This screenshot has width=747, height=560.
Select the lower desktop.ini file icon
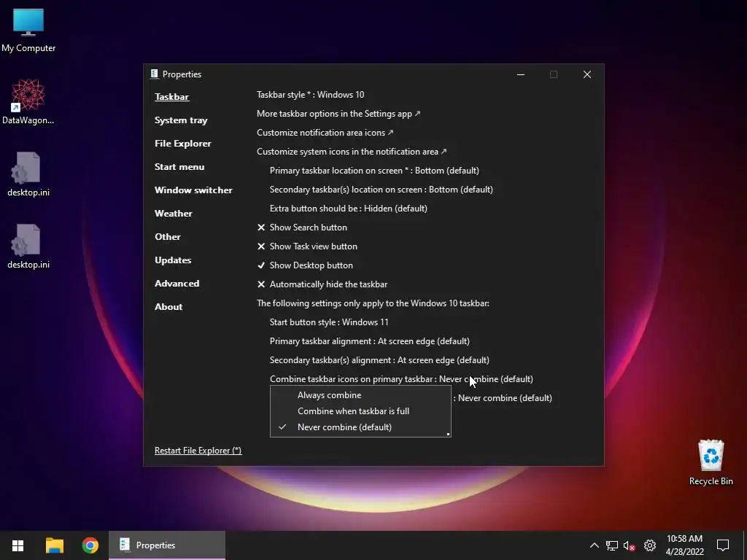[28, 246]
